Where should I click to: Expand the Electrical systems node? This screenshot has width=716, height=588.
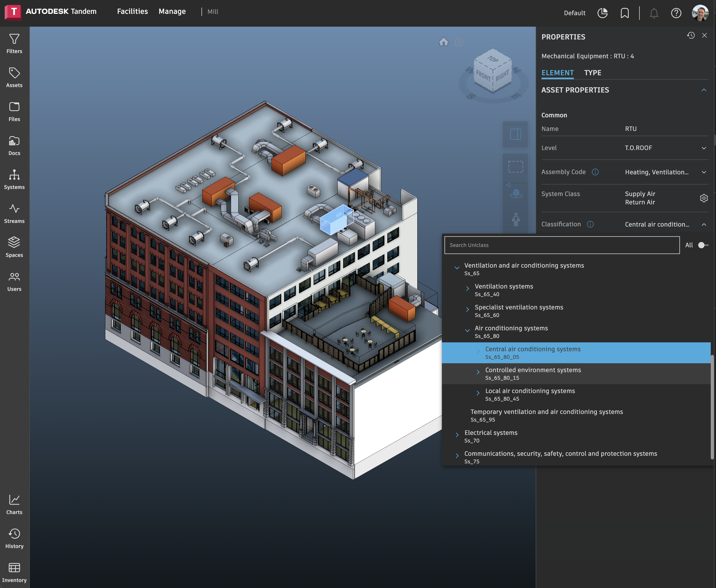click(457, 435)
